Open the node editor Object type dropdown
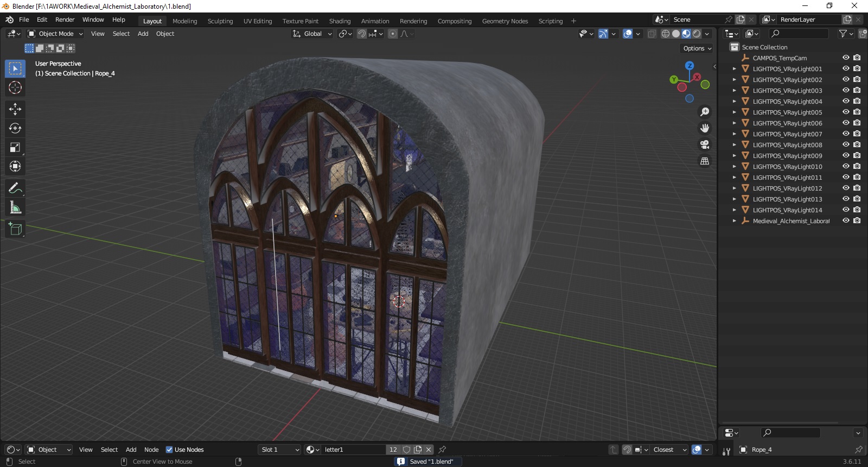The width and height of the screenshot is (868, 467). pyautogui.click(x=49, y=450)
